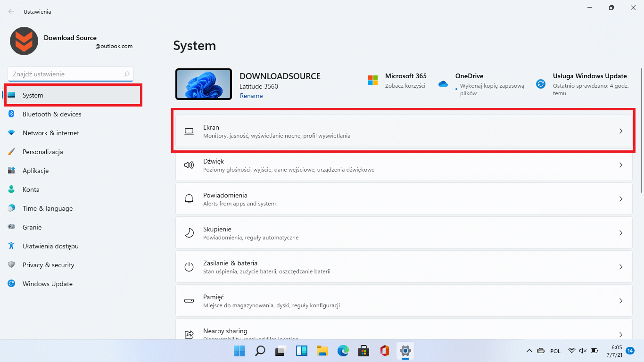Open Office app from the taskbar

click(384, 351)
